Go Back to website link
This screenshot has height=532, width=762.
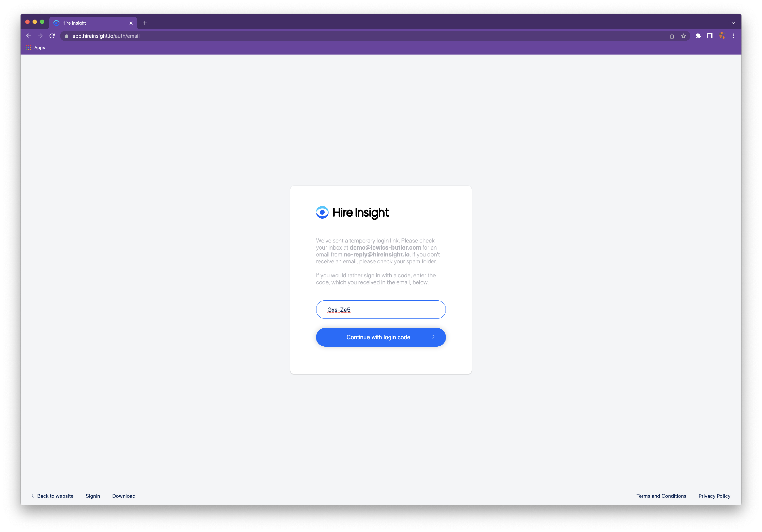click(52, 496)
